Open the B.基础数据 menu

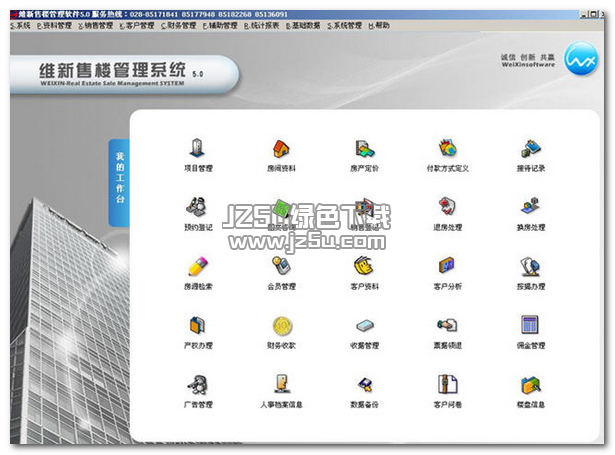pyautogui.click(x=303, y=25)
